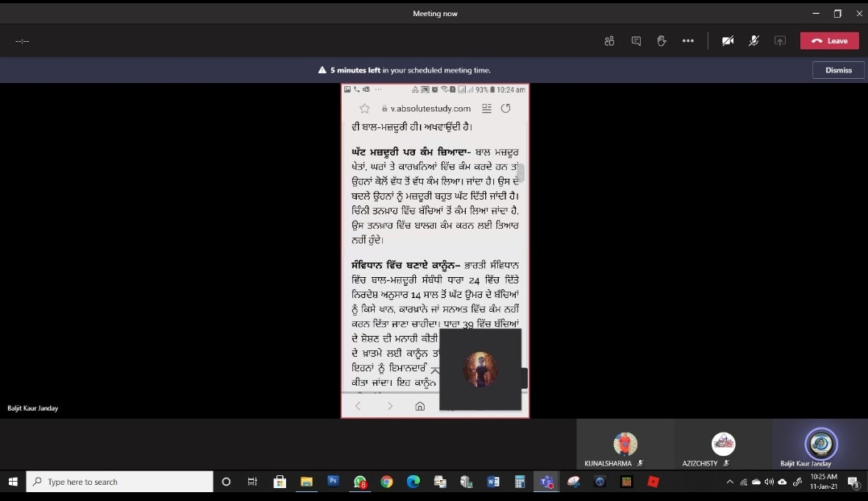Click v.absolutestudy.com address in shared screen

(430, 109)
